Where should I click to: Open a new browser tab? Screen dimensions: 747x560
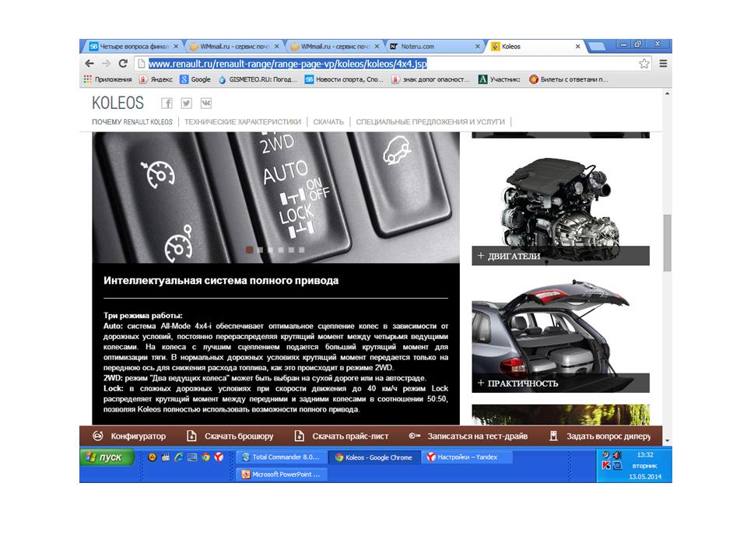[597, 47]
